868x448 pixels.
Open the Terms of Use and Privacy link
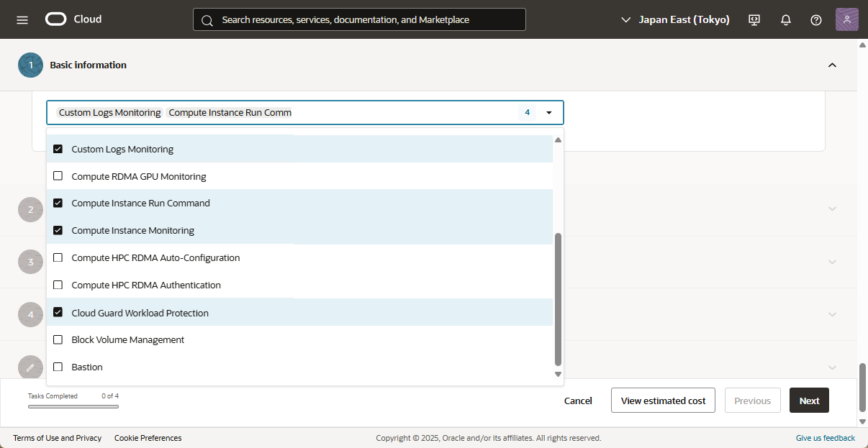(57, 438)
